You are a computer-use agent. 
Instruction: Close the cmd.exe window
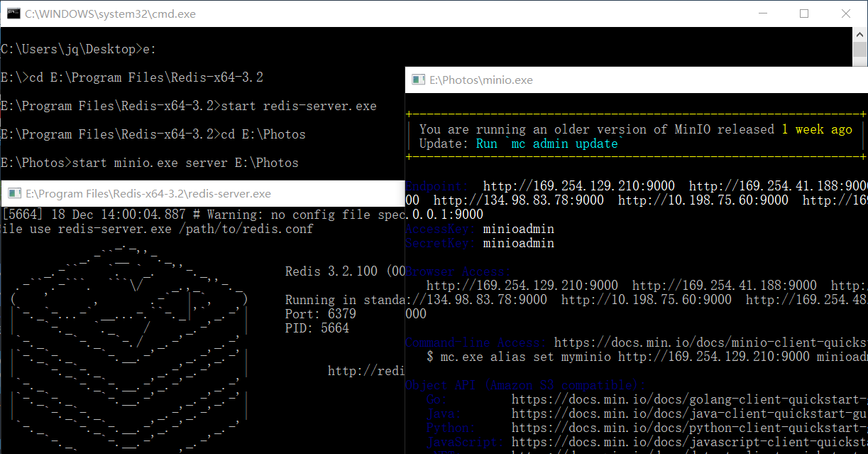point(846,13)
